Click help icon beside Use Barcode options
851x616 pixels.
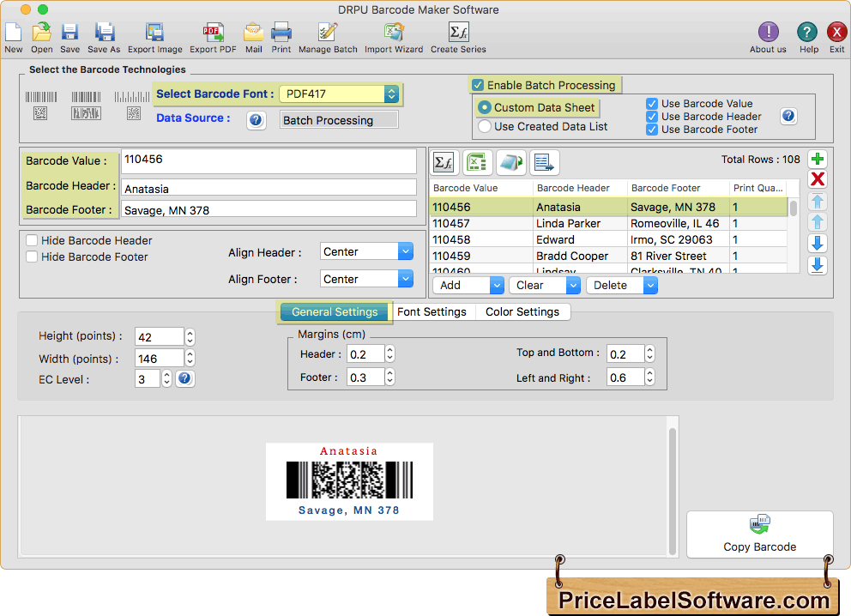[788, 116]
